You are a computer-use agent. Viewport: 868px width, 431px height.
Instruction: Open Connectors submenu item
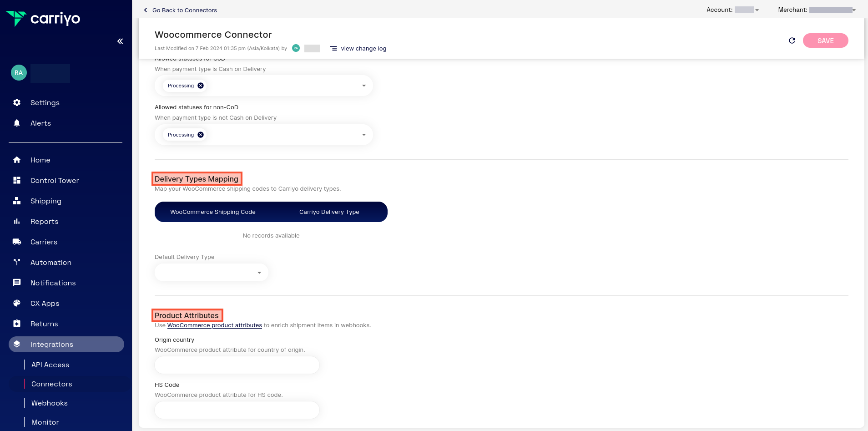51,384
